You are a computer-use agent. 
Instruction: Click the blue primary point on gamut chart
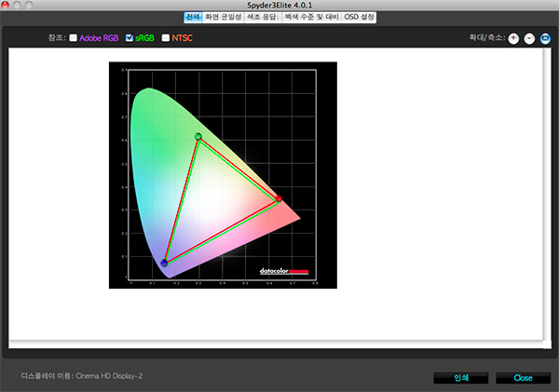[165, 264]
